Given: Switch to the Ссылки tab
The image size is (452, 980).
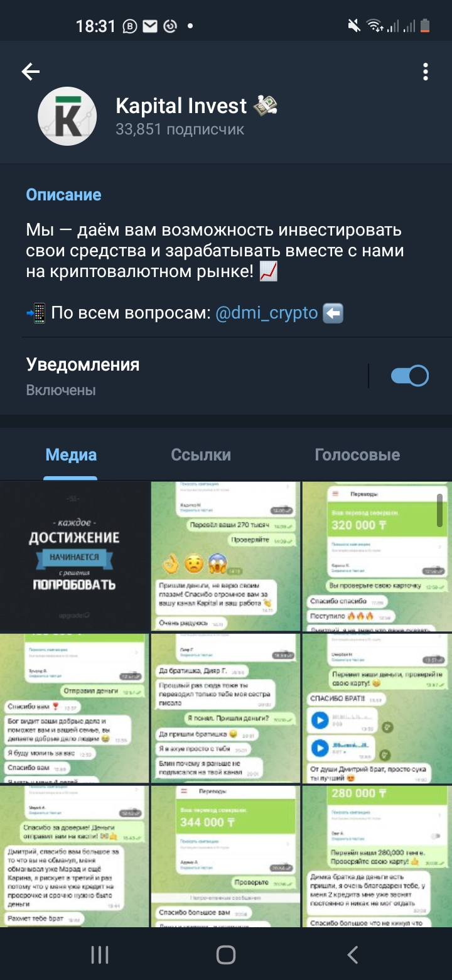Looking at the screenshot, I should coord(201,455).
